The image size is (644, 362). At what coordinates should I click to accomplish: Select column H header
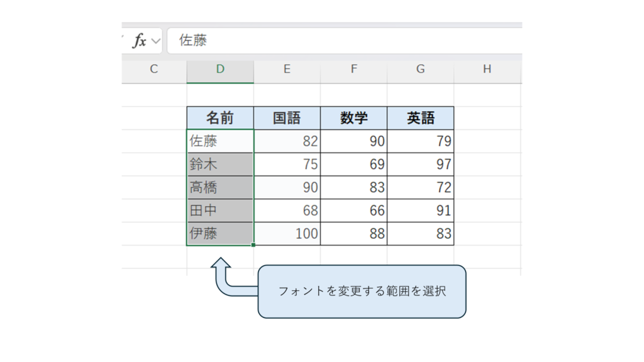[487, 70]
